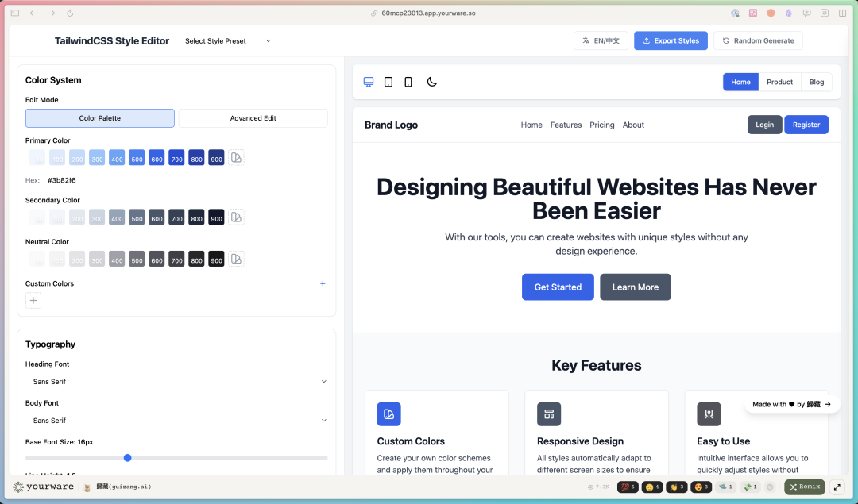Click the blue plus beside Custom Colors
The image size is (858, 504).
323,283
